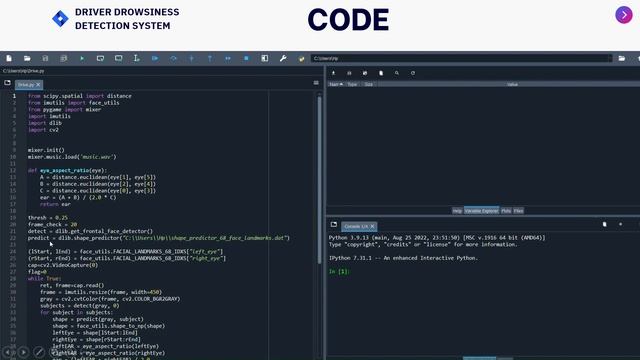The width and height of the screenshot is (640, 360).
Task: Browse for a working directory
Action: point(622,58)
